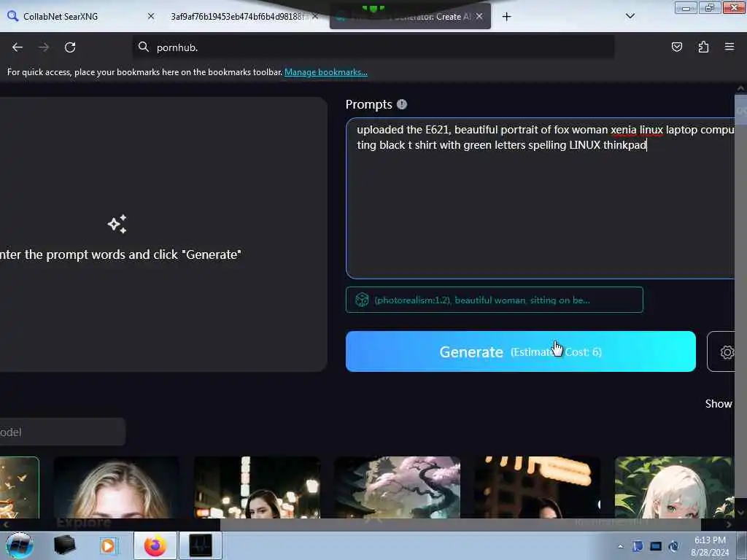Screen dimensions: 747x560
Task: Close the AI generator tab
Action: 479,16
